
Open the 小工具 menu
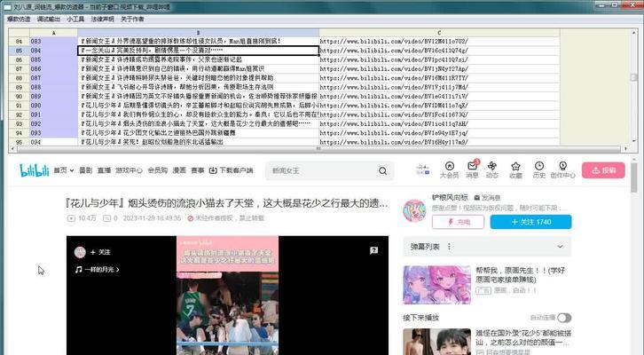coord(75,19)
